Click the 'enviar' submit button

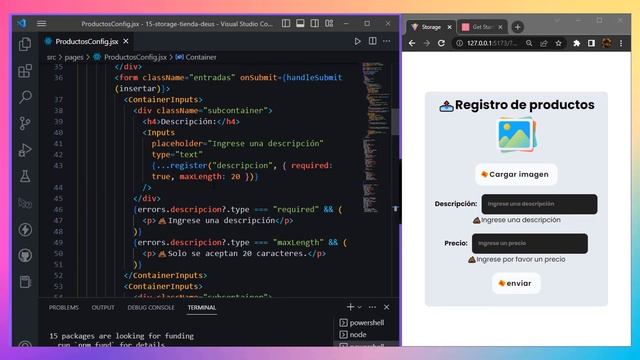click(x=516, y=283)
